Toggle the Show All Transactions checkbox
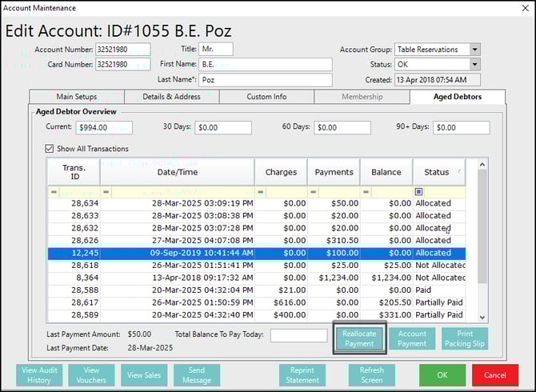The image size is (536, 392). (50, 149)
